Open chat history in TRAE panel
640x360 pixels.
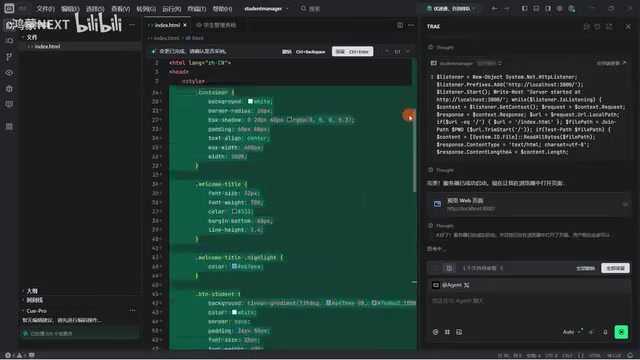598,27
